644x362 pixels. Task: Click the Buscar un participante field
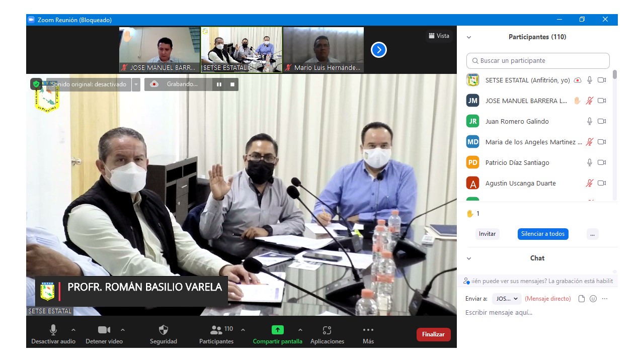coord(538,61)
